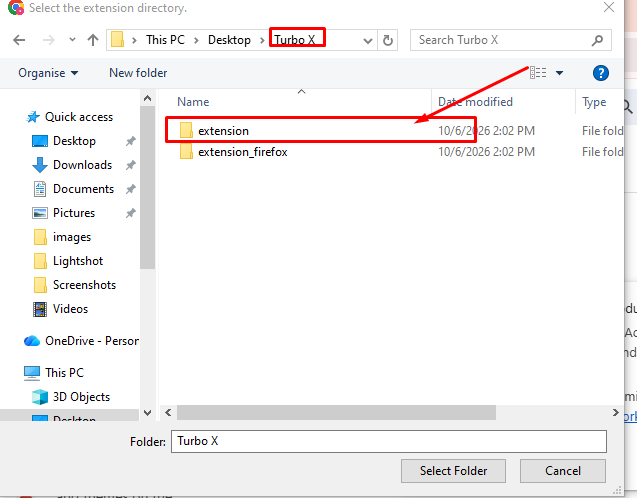Confirm with Select Folder button
Image resolution: width=637 pixels, height=498 pixels.
point(453,471)
